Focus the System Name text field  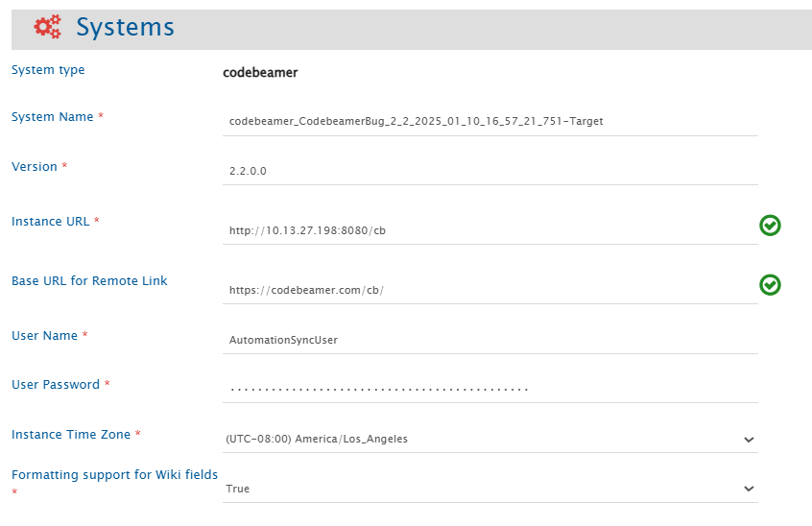(x=490, y=122)
